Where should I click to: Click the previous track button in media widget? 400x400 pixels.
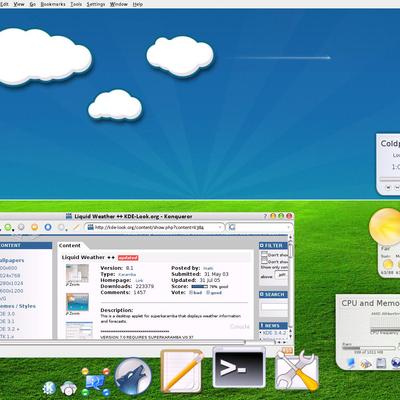tap(388, 187)
